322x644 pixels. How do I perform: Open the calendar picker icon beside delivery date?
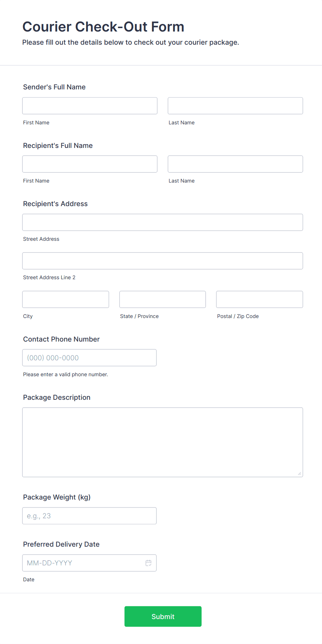click(x=149, y=563)
